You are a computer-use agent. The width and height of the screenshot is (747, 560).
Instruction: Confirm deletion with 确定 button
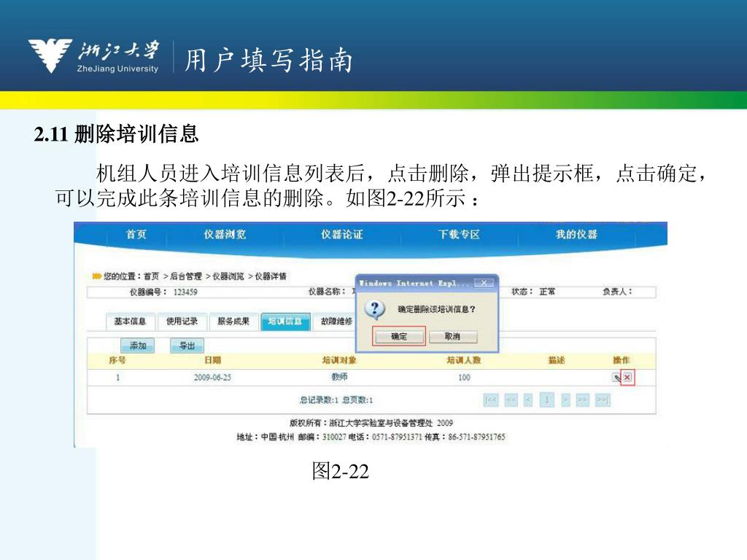pyautogui.click(x=399, y=337)
